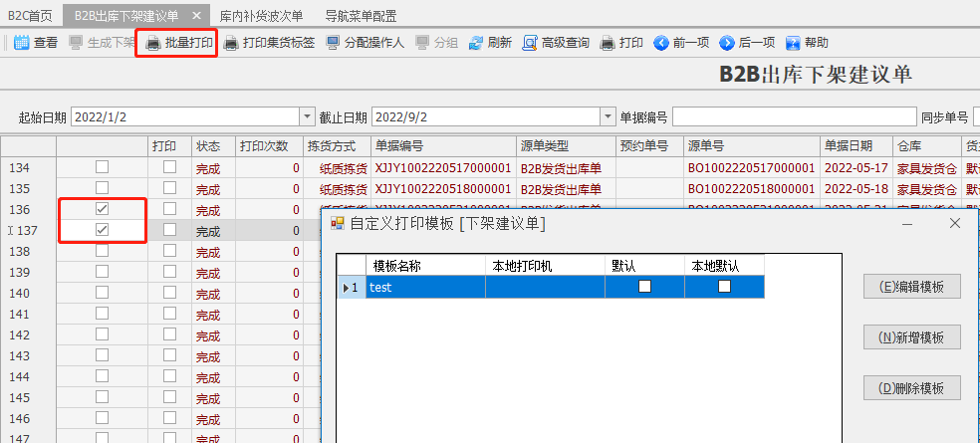Click the (D)删除模板 button
The image size is (980, 443).
coord(912,388)
